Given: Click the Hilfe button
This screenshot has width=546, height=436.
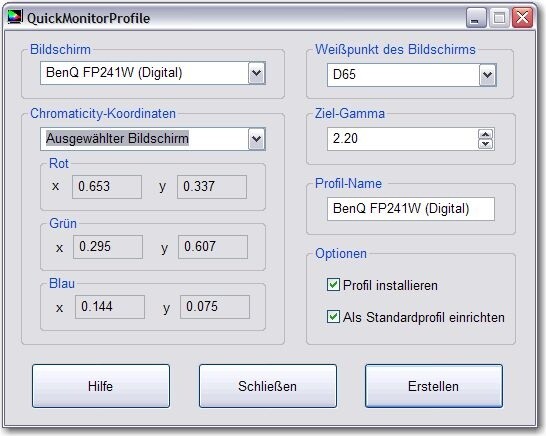Looking at the screenshot, I should tap(101, 386).
